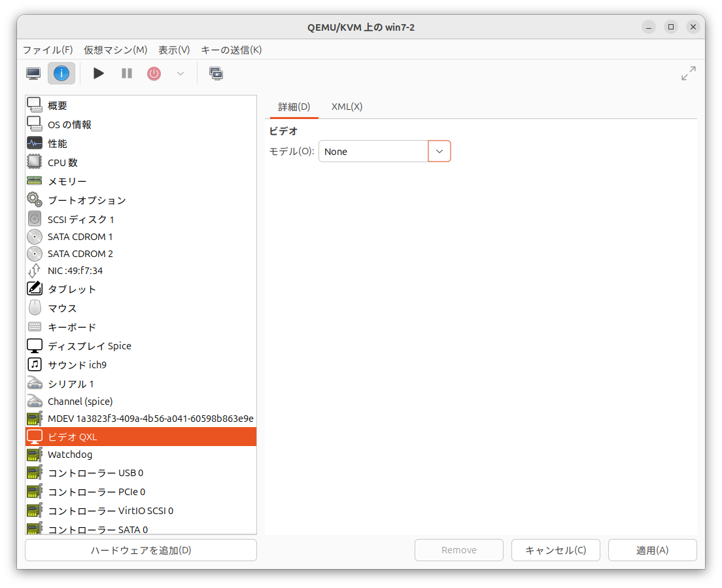
Task: Open the サウンド ich9 row label
Action: pyautogui.click(x=77, y=365)
